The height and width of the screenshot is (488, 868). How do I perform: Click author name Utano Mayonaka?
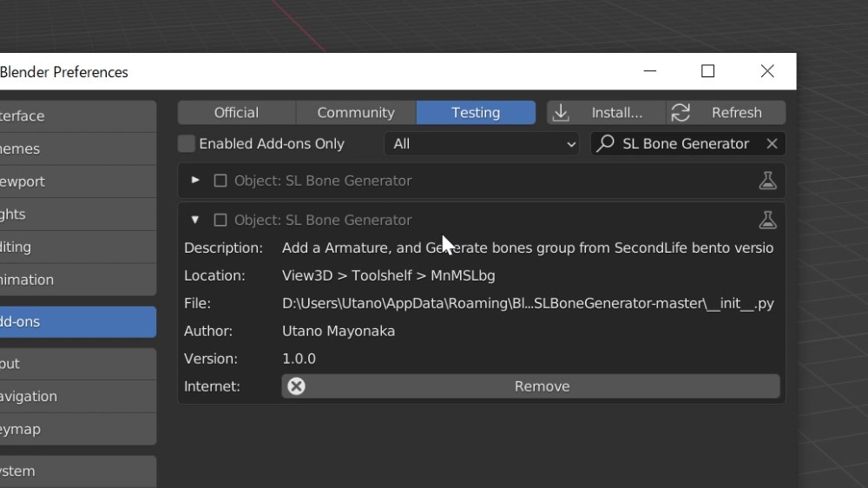(339, 331)
